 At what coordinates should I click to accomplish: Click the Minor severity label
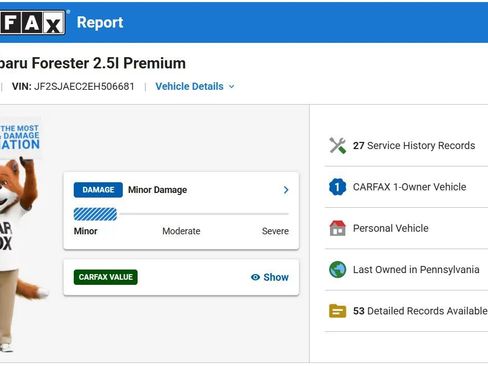(86, 231)
